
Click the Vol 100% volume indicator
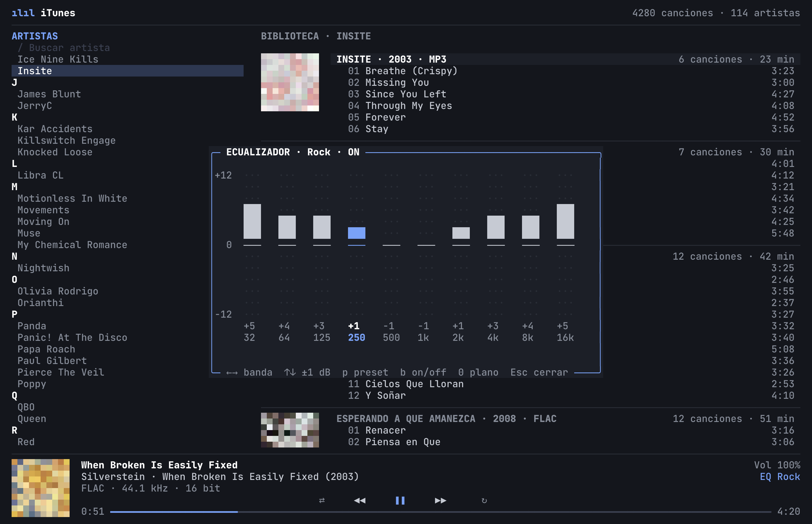(x=777, y=465)
